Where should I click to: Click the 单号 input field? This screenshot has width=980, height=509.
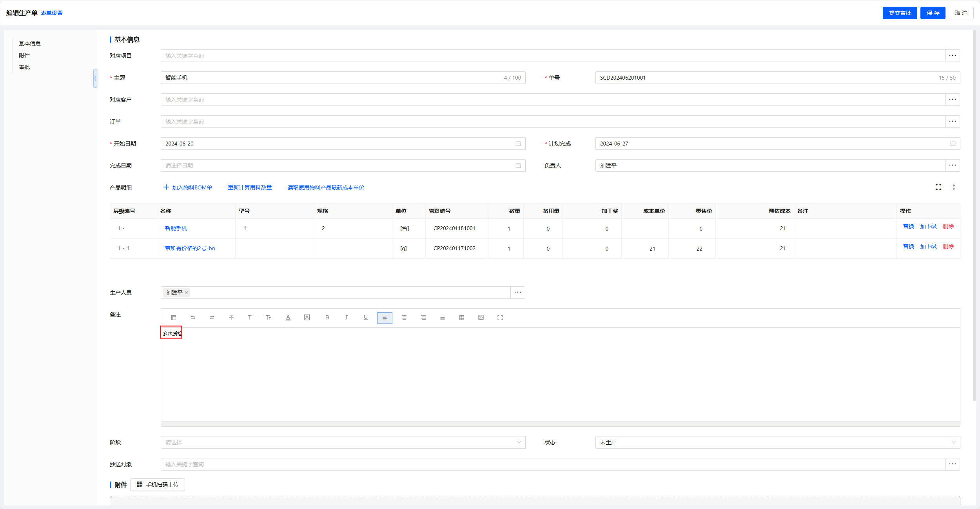tap(778, 78)
